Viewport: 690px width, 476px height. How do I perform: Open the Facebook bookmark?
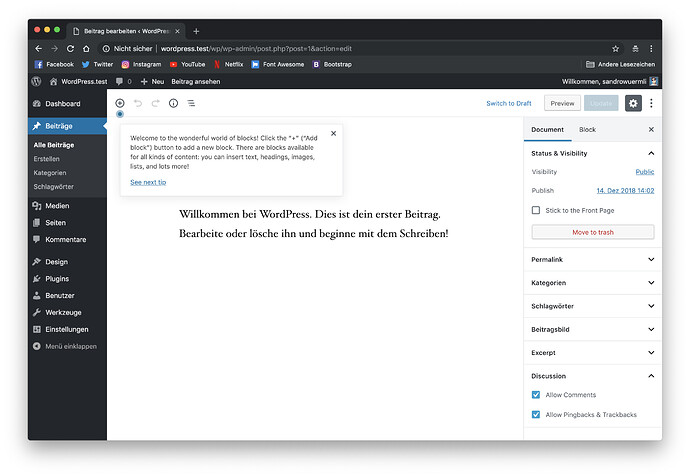point(54,64)
